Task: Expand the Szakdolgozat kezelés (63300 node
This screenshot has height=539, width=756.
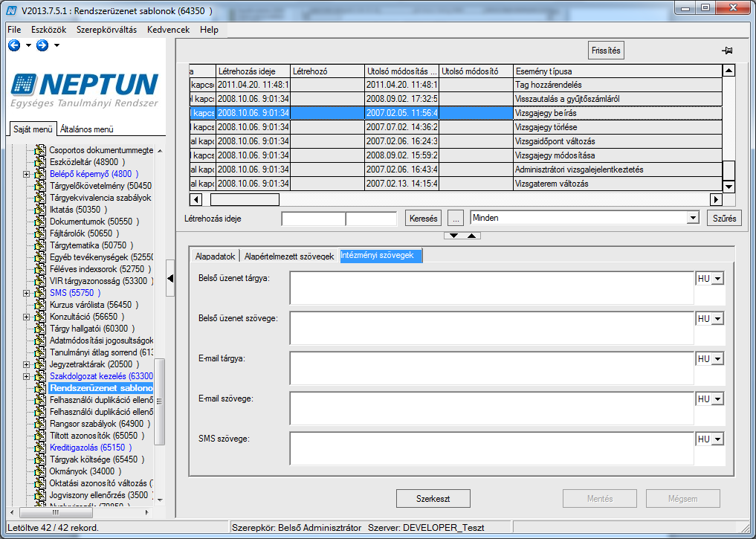Action: 27,376
